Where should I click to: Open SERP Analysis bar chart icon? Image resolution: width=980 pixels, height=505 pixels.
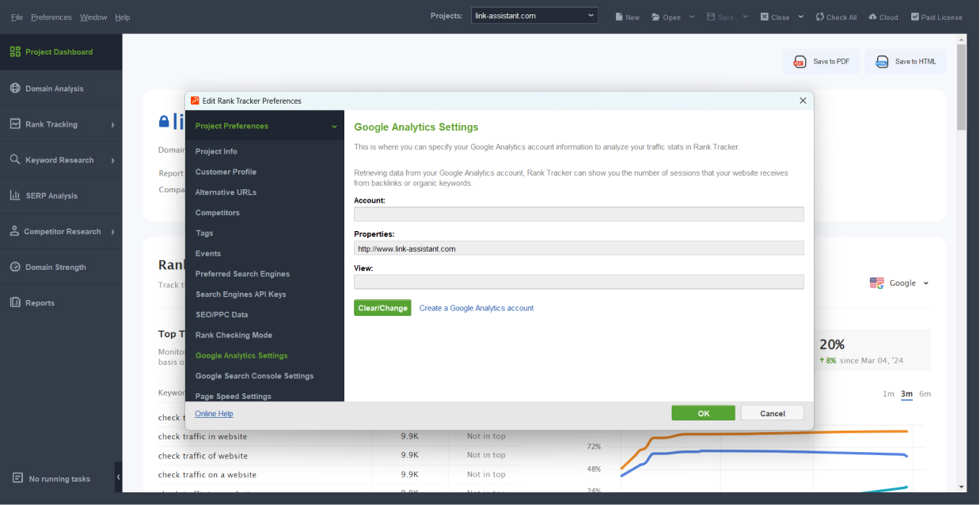15,196
